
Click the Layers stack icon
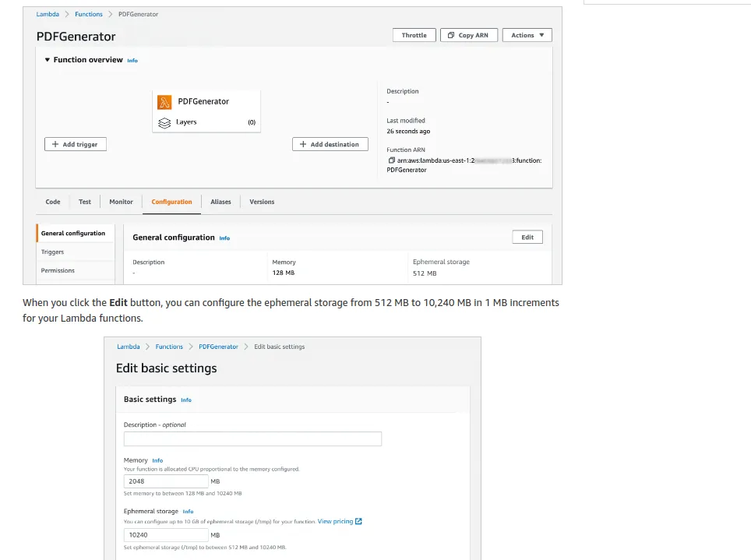tap(164, 123)
